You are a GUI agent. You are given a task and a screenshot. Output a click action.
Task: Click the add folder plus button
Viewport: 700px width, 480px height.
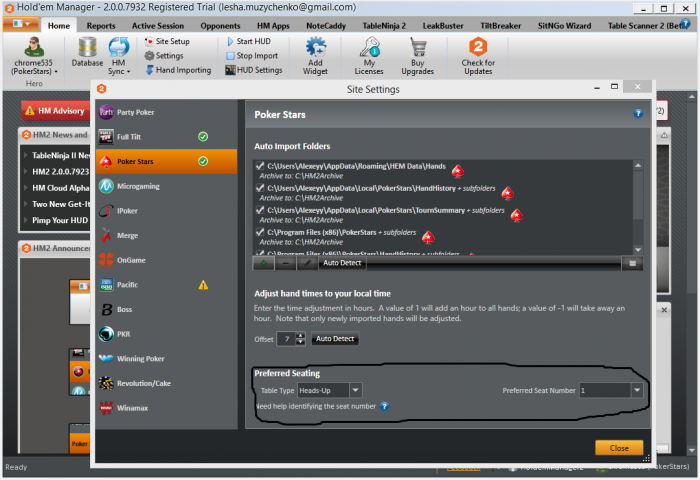(x=263, y=263)
